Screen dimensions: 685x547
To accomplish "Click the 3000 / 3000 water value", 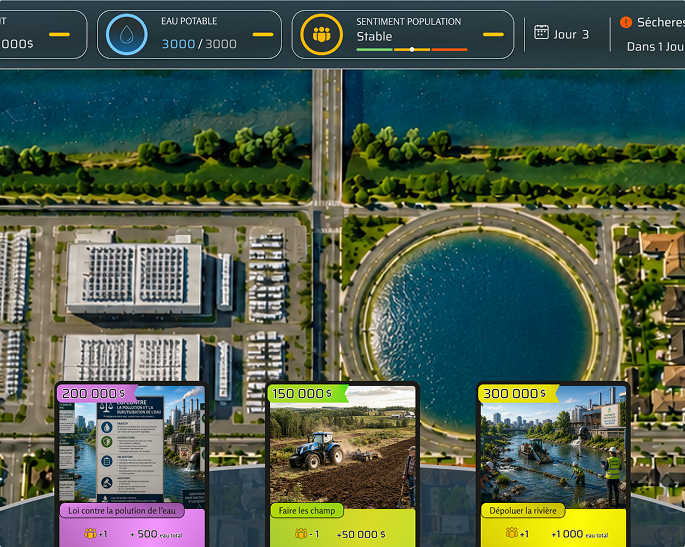I will (199, 44).
